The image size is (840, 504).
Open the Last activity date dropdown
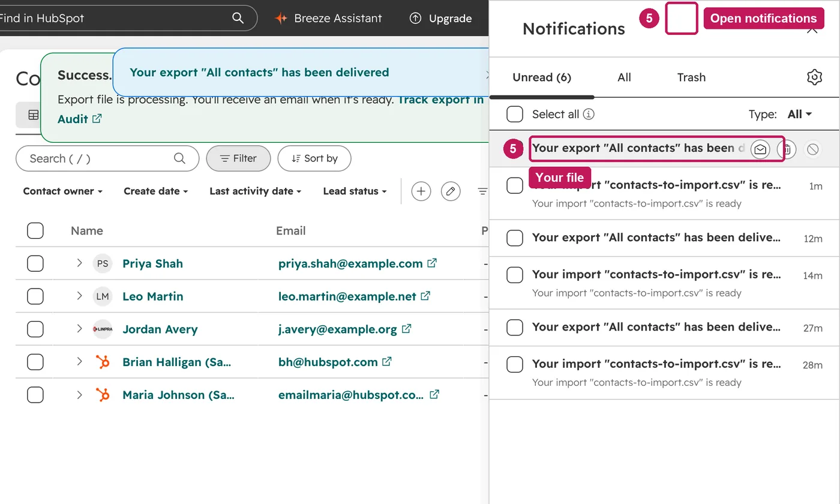(x=255, y=191)
